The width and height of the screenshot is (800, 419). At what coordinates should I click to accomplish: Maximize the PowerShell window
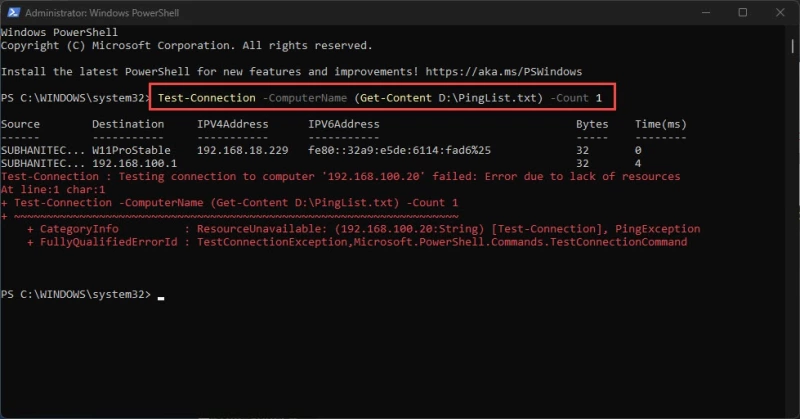click(x=743, y=12)
